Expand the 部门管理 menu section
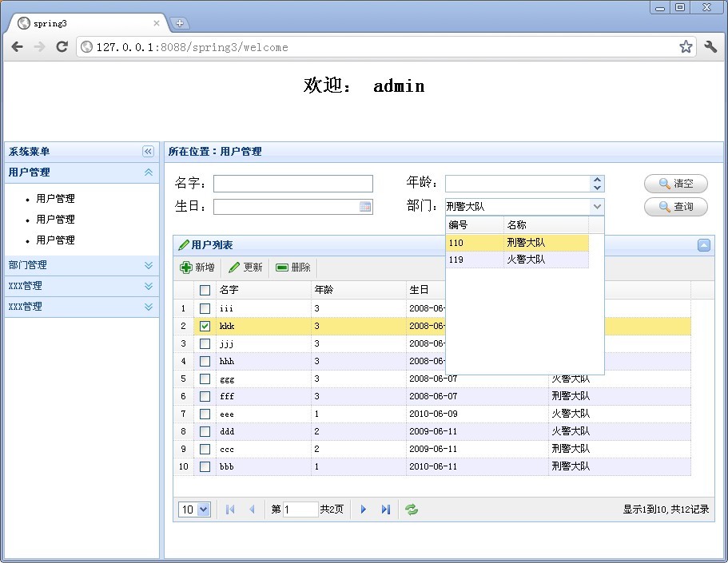The height and width of the screenshot is (563, 728). tap(26, 265)
